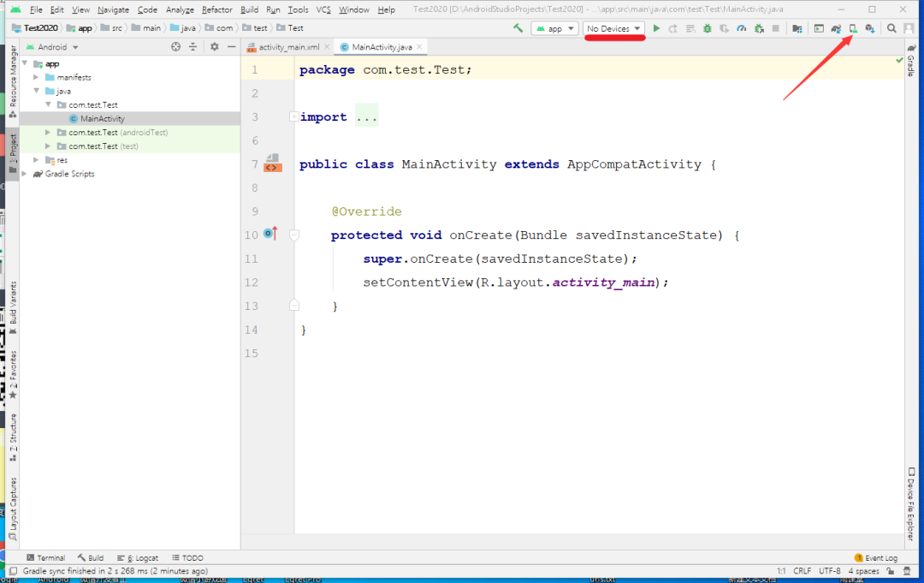Expand com.test.Test (test) package
Viewport: 924px width, 583px height.
[48, 146]
